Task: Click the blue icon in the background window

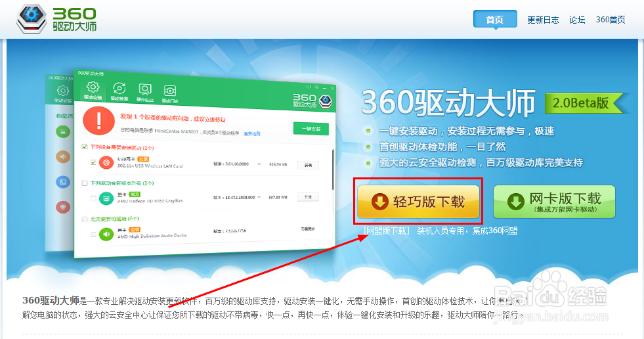Action: click(x=63, y=182)
